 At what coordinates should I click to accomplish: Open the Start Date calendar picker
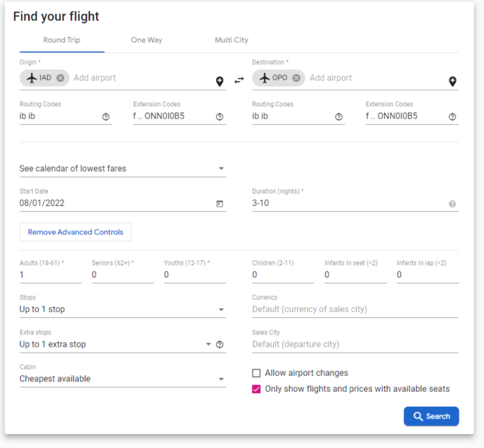(x=220, y=204)
